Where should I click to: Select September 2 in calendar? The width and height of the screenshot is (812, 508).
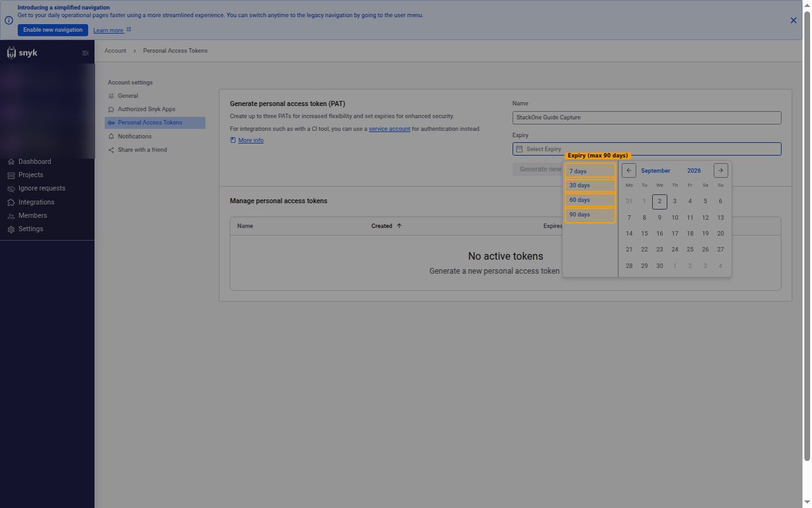660,201
